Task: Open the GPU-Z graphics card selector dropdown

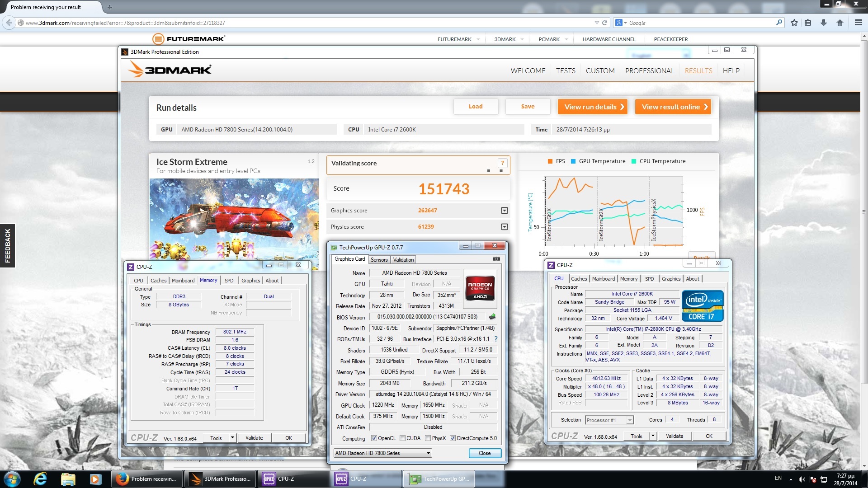Action: point(382,453)
